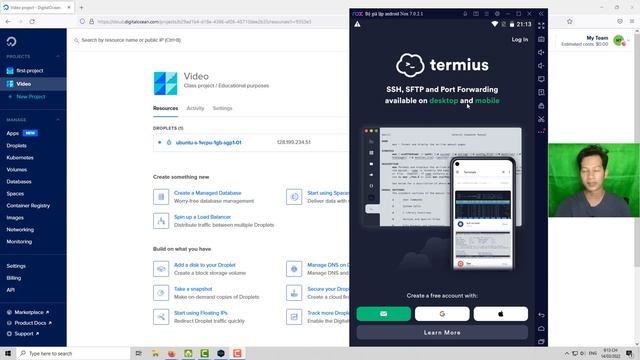Open the ubuntu droplet link

[209, 142]
